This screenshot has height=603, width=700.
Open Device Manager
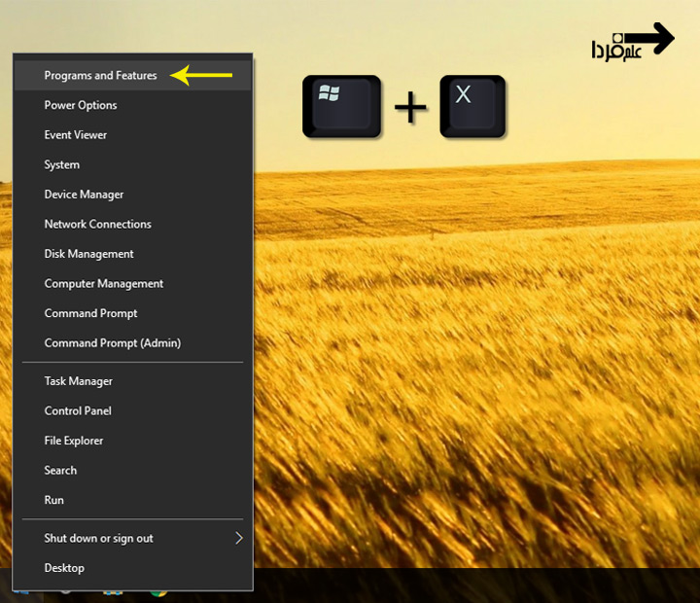[x=84, y=195]
